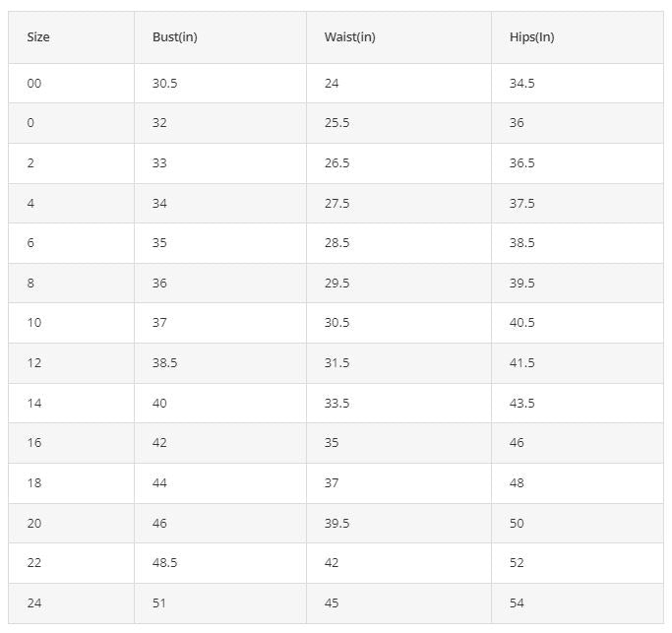Select the Hips(In) column header
Viewport: 672px width, 633px height.
(532, 37)
